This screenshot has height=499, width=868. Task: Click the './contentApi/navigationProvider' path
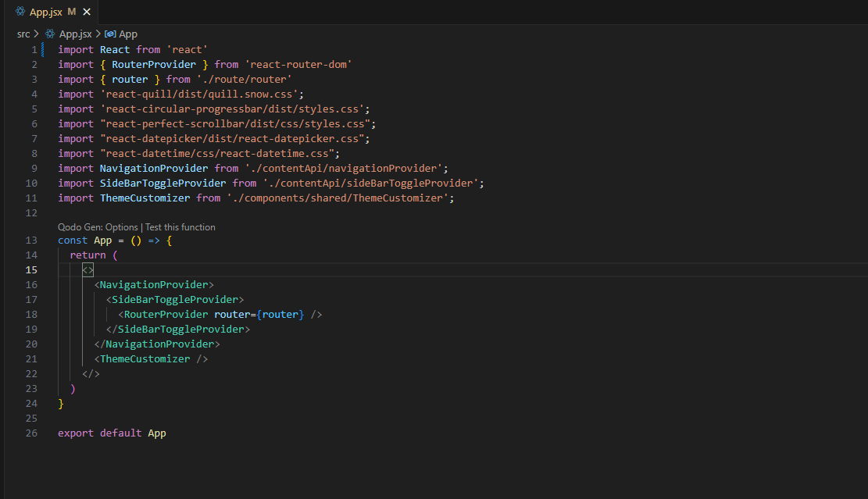click(343, 169)
